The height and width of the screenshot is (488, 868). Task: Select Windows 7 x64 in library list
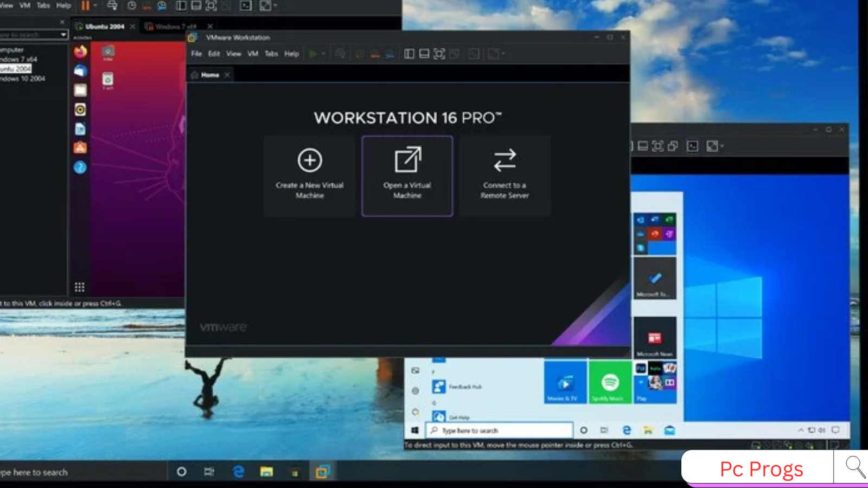[x=18, y=59]
